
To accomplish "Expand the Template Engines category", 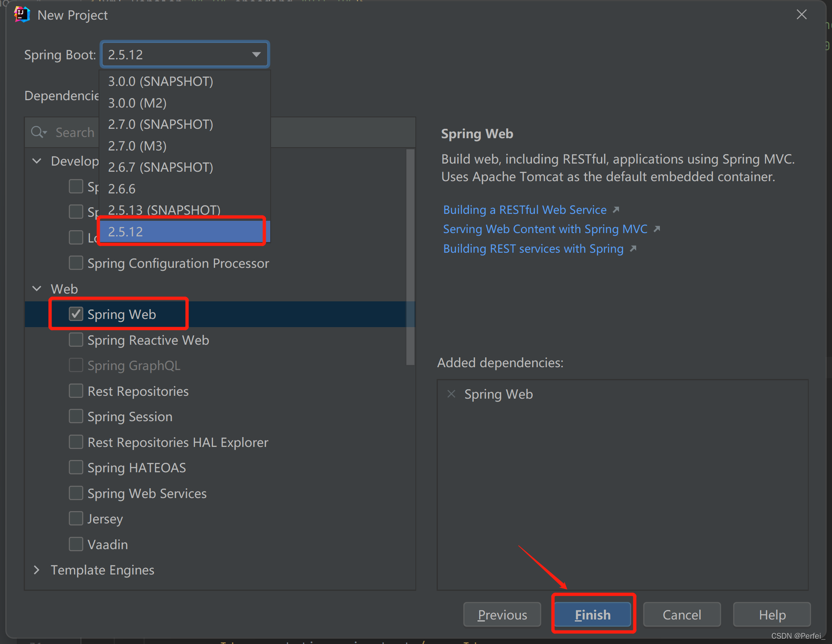I will 37,570.
